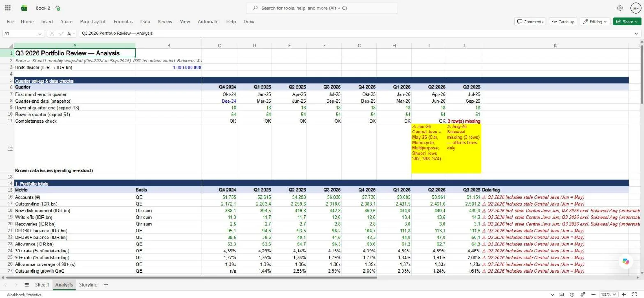Click the Catch up button
Screen dimensions: 644x298
(563, 21)
